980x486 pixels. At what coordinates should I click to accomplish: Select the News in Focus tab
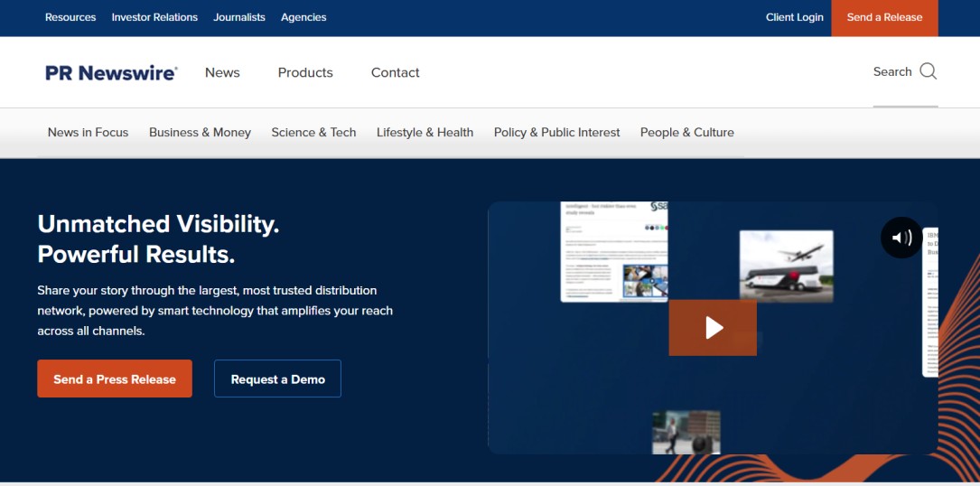pos(88,132)
